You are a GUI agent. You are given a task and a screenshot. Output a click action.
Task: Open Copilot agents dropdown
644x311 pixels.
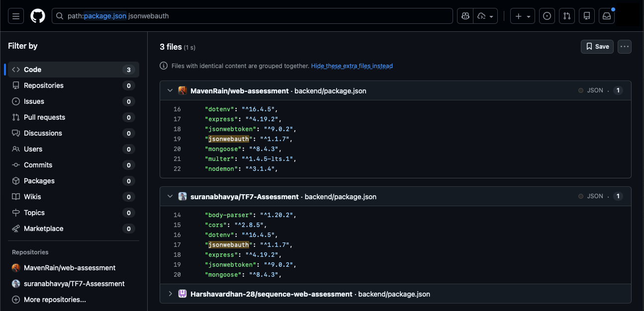486,16
